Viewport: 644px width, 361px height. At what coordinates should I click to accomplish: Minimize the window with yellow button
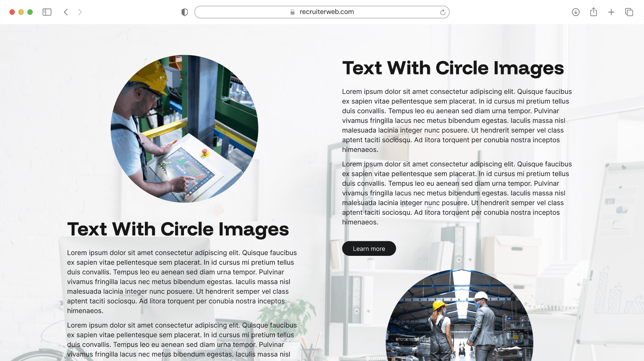click(21, 12)
